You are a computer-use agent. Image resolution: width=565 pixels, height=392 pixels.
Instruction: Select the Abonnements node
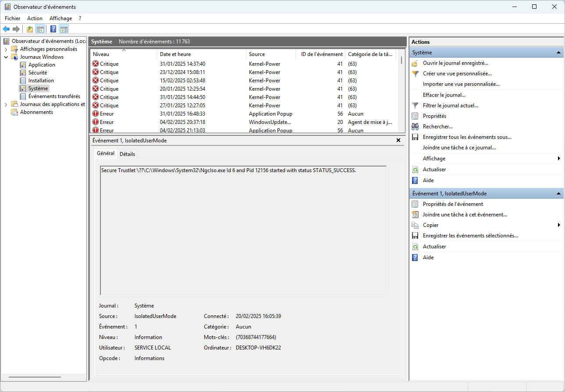pos(36,112)
